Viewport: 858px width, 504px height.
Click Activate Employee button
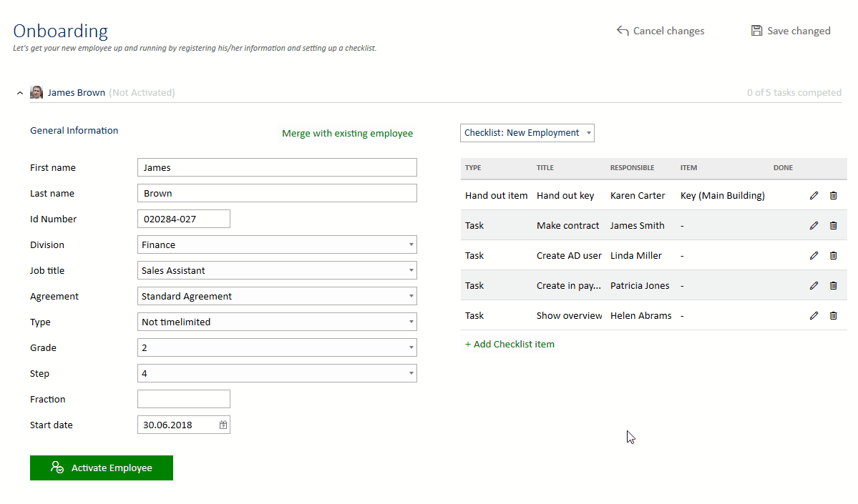(x=101, y=468)
